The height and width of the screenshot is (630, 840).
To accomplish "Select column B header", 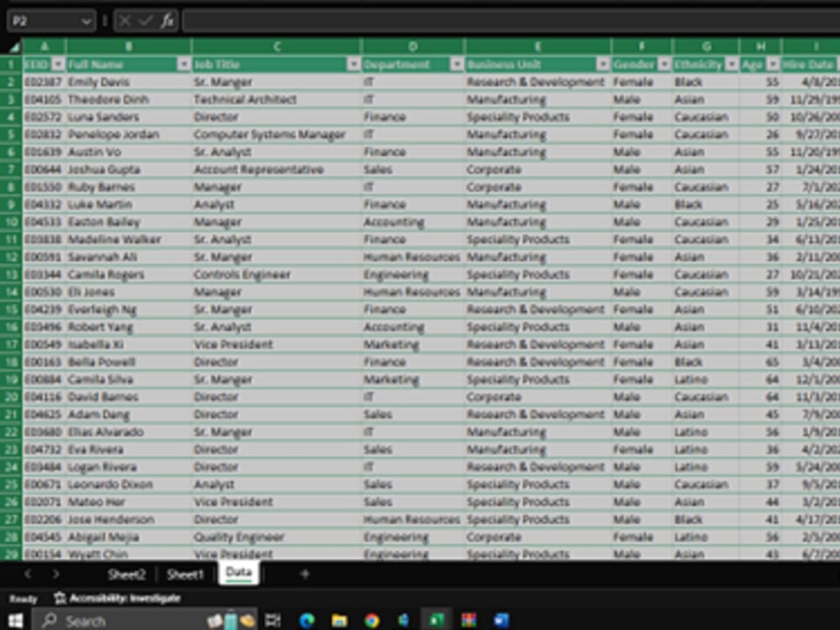I will point(129,46).
